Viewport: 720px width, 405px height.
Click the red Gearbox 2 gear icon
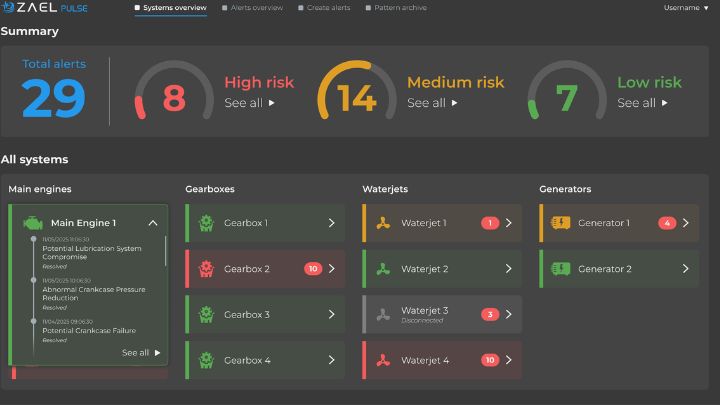tap(207, 269)
